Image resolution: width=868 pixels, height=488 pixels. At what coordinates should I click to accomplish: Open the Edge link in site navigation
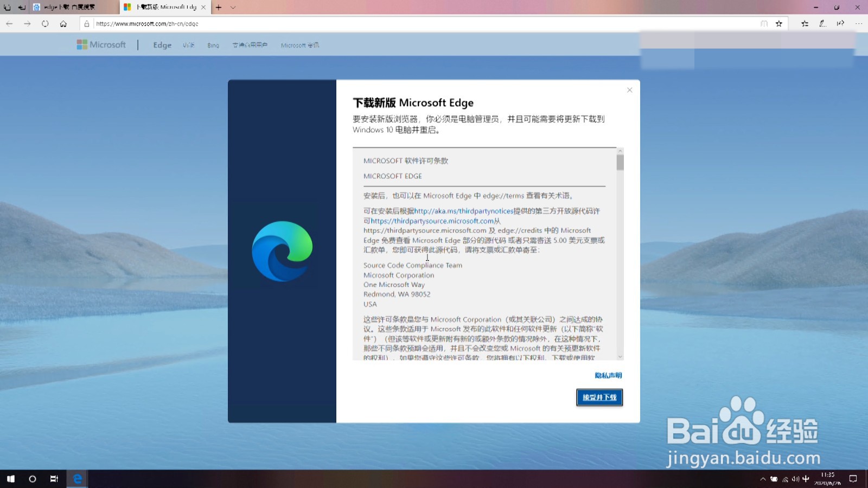(x=162, y=45)
